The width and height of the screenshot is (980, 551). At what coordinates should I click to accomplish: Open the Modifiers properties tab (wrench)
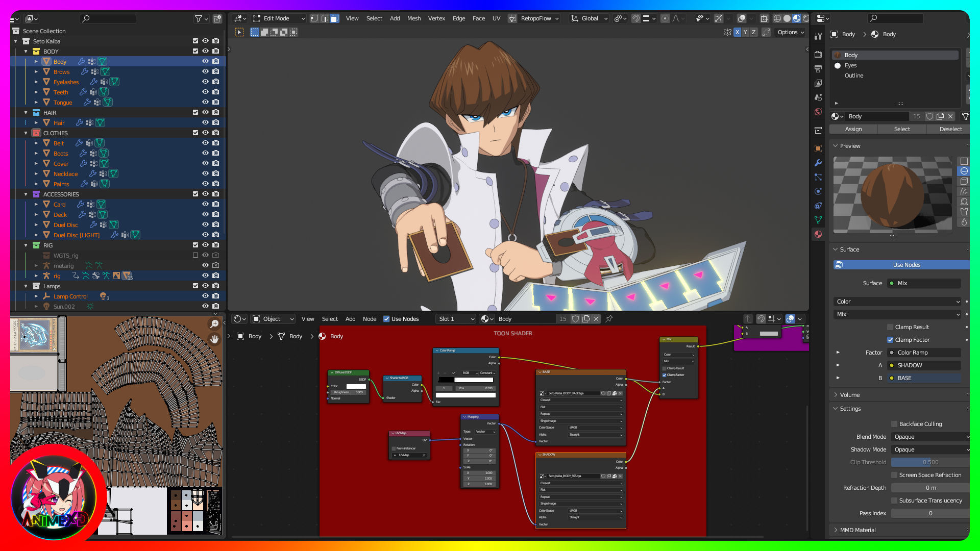tap(818, 163)
